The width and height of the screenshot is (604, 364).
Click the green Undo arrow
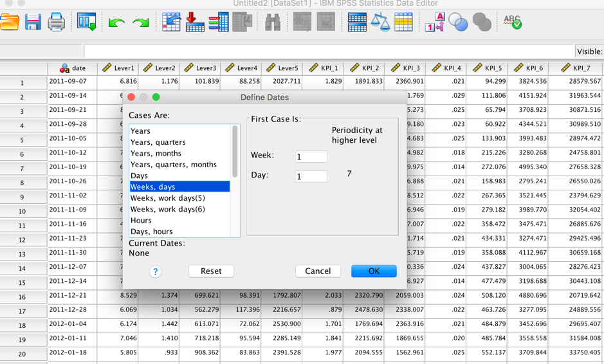(116, 23)
